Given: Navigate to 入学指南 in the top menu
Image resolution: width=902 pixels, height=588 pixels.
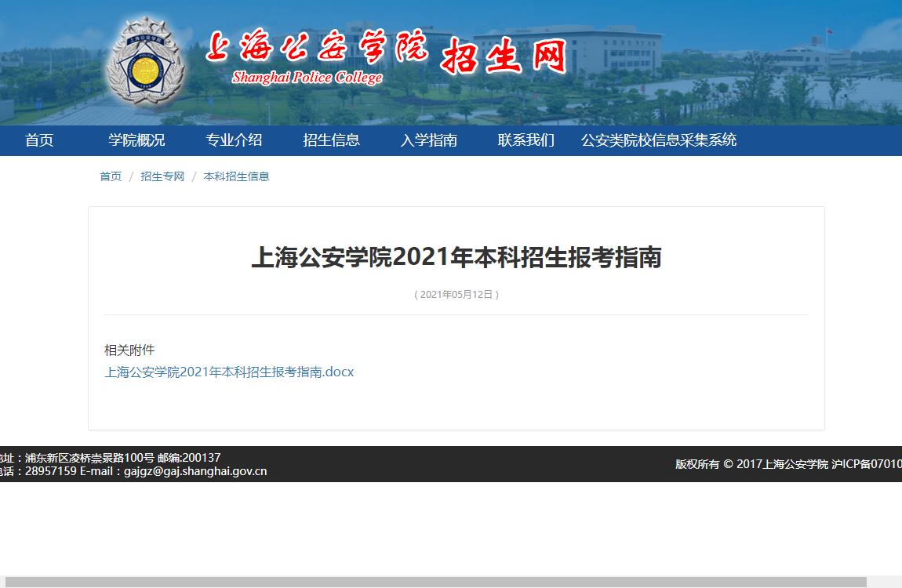Looking at the screenshot, I should [x=428, y=140].
